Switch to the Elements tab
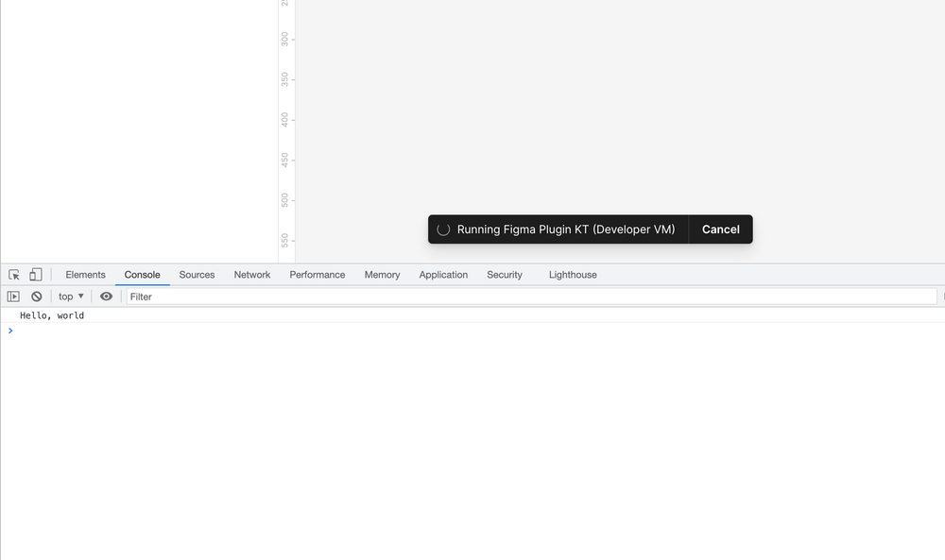Image resolution: width=945 pixels, height=560 pixels. (x=85, y=274)
